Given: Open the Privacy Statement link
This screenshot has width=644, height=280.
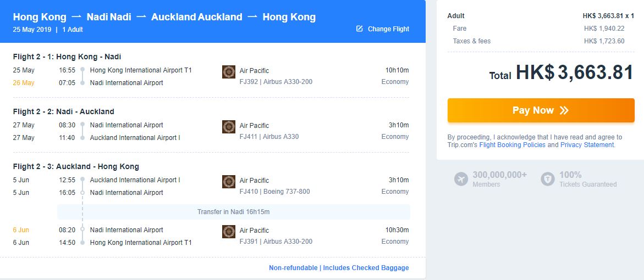Looking at the screenshot, I should point(587,145).
